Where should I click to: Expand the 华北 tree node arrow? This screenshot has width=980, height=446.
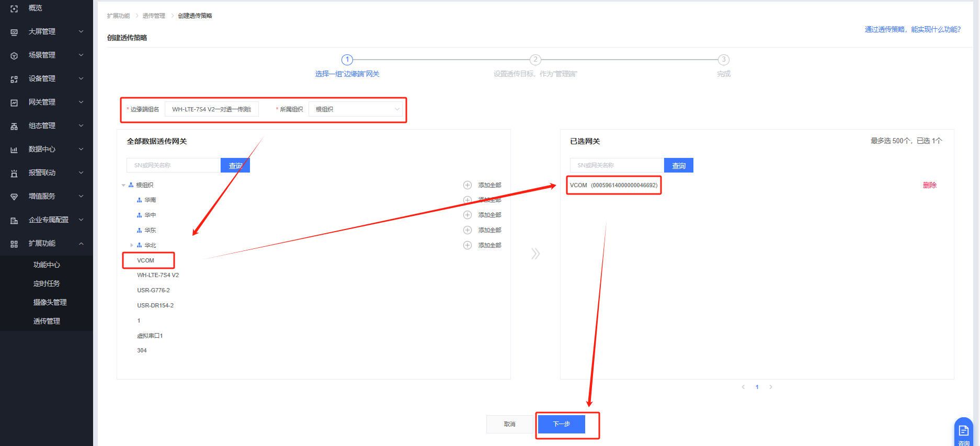pos(131,245)
